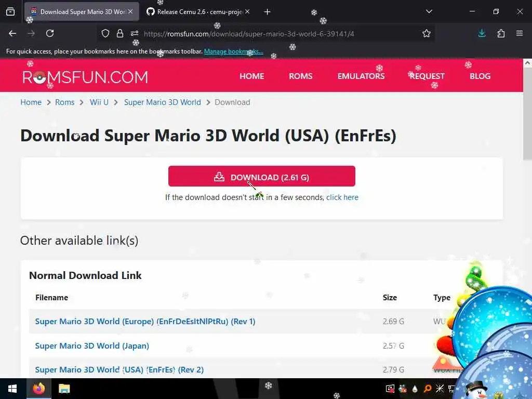532x399 pixels.
Task: Reload the current page
Action: click(x=50, y=33)
